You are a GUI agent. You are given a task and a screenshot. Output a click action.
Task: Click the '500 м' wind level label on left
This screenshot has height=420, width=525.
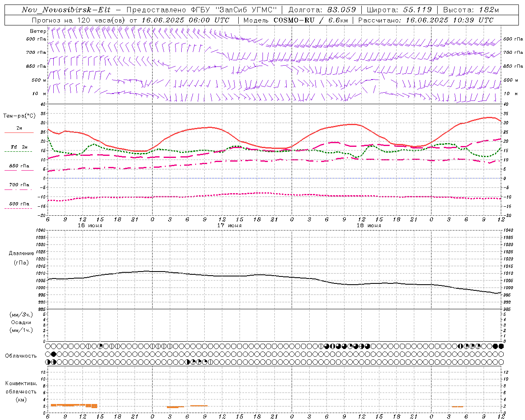tap(39, 80)
